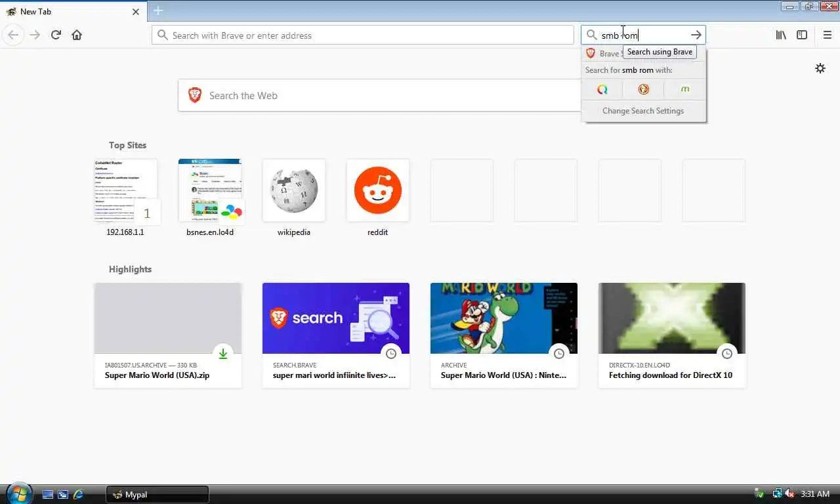Click 'super mari world infiinite lives>...' title

pyautogui.click(x=335, y=375)
